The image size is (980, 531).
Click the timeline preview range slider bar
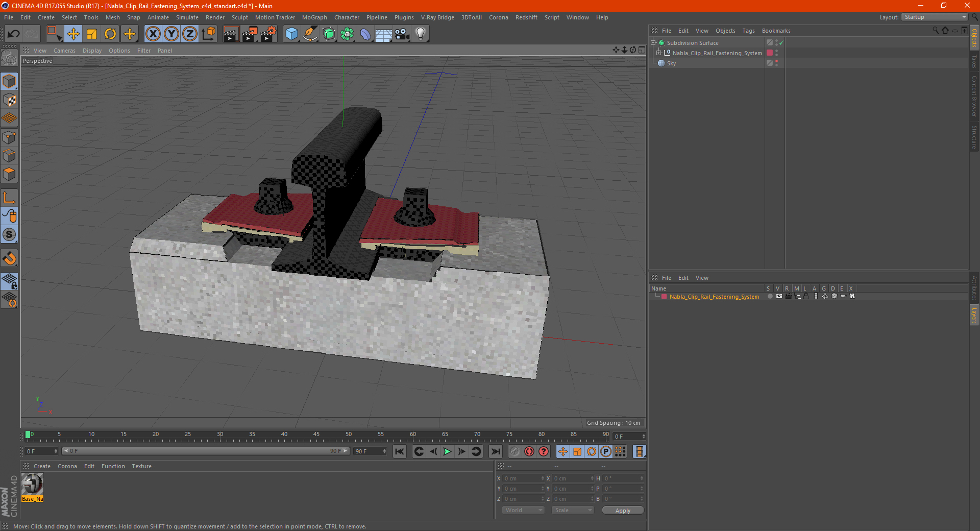(206, 451)
